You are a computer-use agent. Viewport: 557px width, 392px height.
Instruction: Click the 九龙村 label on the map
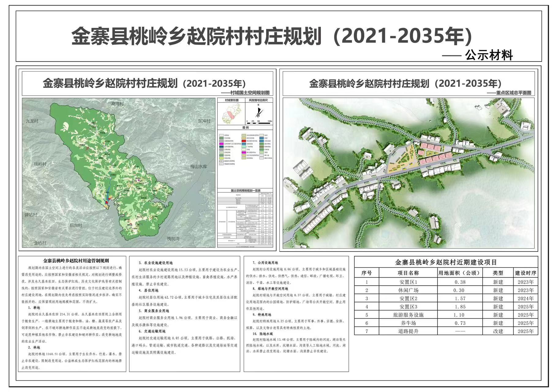tap(32, 121)
